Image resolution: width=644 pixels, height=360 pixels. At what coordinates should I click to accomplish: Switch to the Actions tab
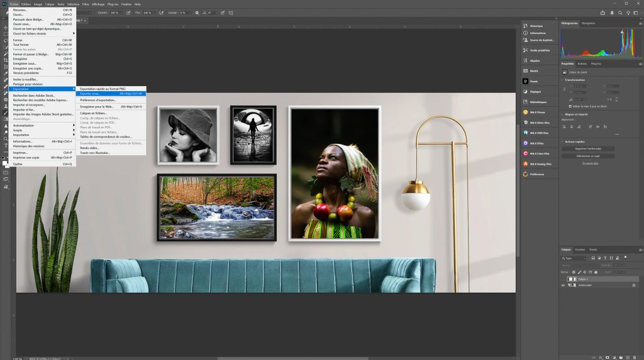[x=582, y=63]
